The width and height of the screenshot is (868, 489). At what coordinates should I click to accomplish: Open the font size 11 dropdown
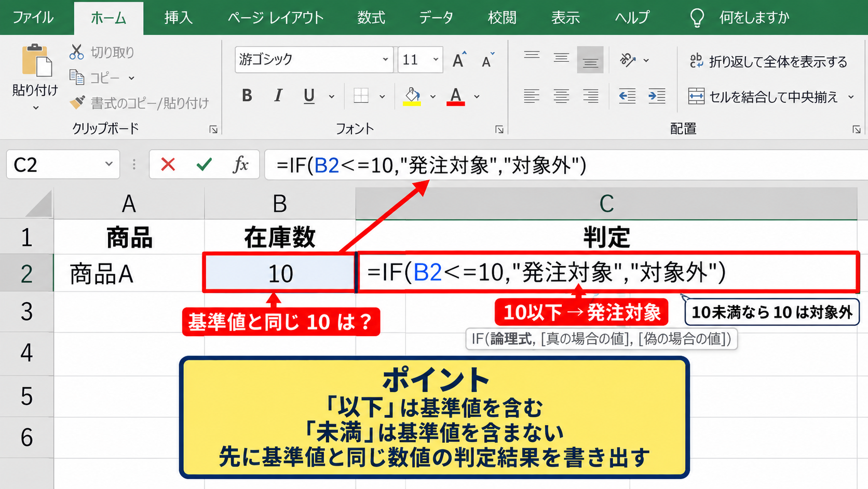[x=436, y=60]
